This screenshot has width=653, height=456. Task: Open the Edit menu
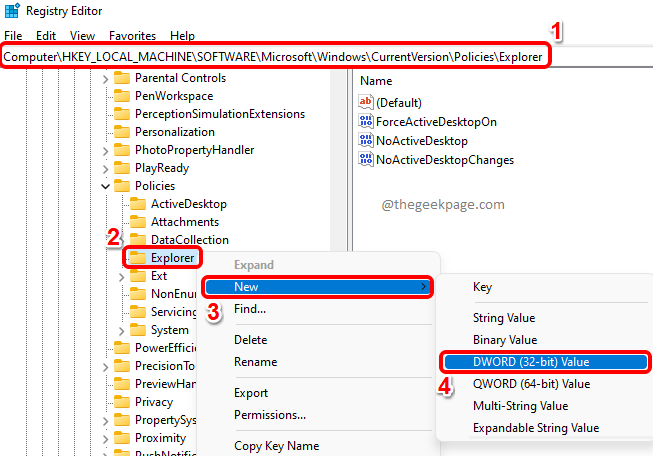pyautogui.click(x=46, y=35)
